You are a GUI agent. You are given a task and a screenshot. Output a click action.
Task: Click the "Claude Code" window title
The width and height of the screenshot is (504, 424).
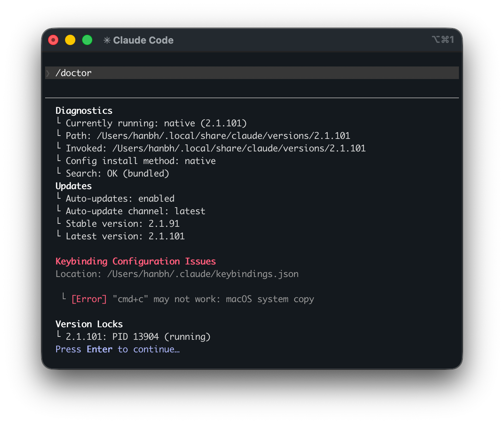pos(143,40)
